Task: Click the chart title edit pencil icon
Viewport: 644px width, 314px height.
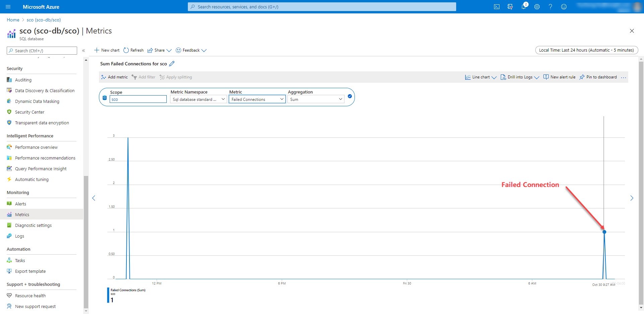Action: 172,64
